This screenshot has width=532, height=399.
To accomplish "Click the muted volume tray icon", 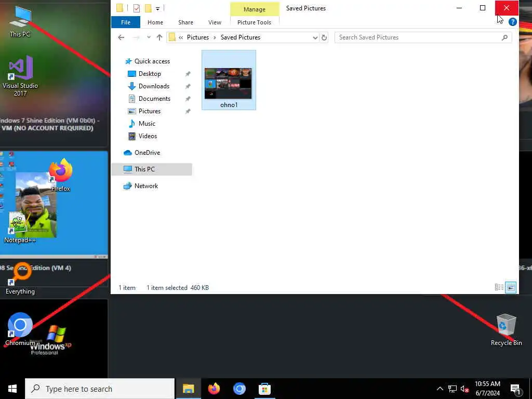I will click(465, 389).
